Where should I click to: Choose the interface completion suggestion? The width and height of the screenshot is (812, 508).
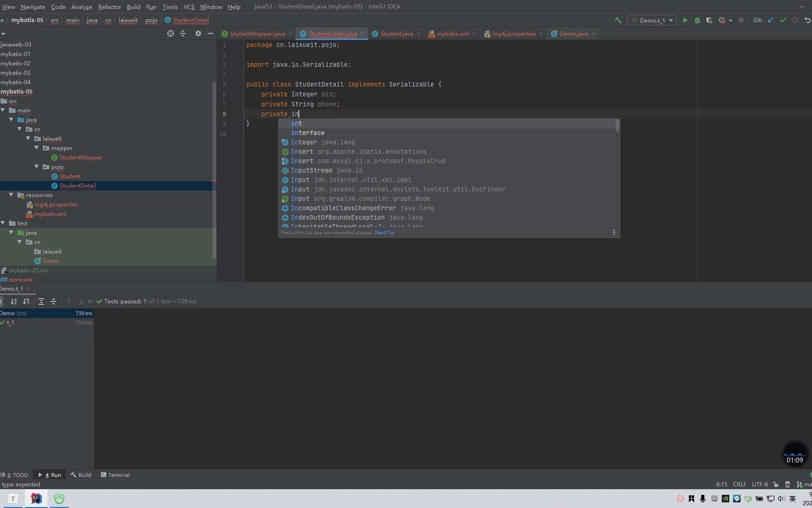tap(449, 133)
